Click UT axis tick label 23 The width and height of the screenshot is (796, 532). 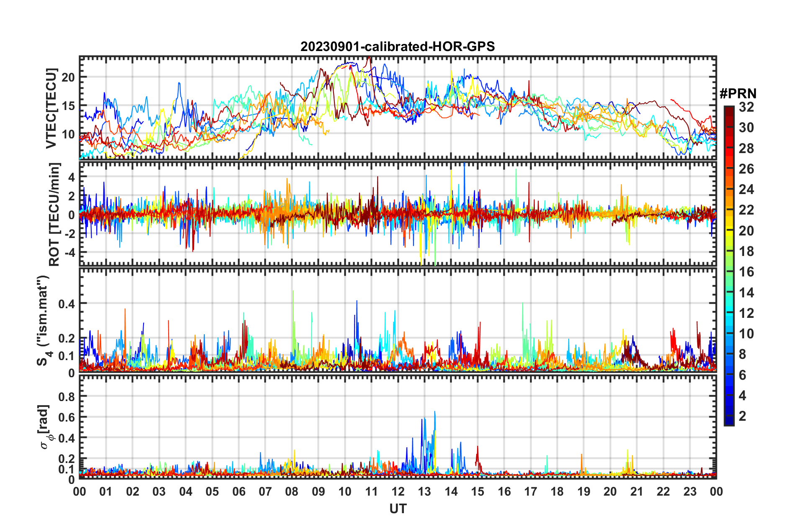690,491
